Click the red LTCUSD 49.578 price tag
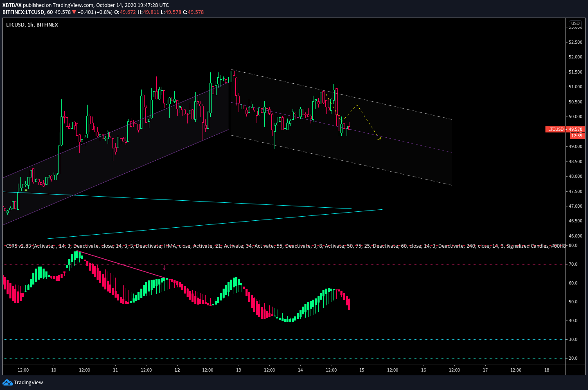The width and height of the screenshot is (588, 390). pyautogui.click(x=565, y=129)
